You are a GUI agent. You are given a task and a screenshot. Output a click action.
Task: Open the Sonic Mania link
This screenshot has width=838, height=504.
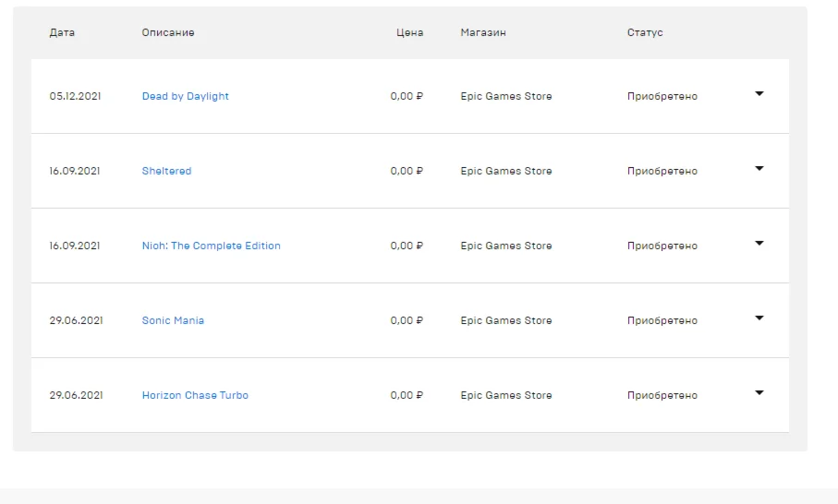tap(173, 320)
